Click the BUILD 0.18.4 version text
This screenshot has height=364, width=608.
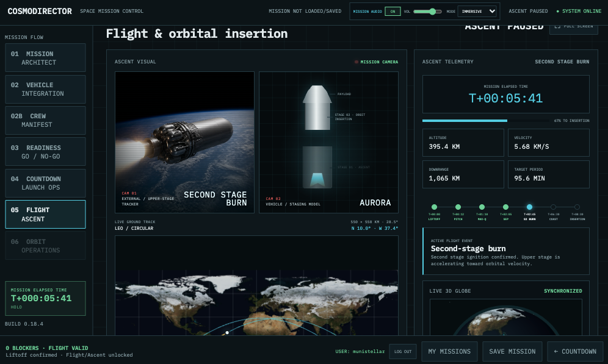[x=24, y=324]
